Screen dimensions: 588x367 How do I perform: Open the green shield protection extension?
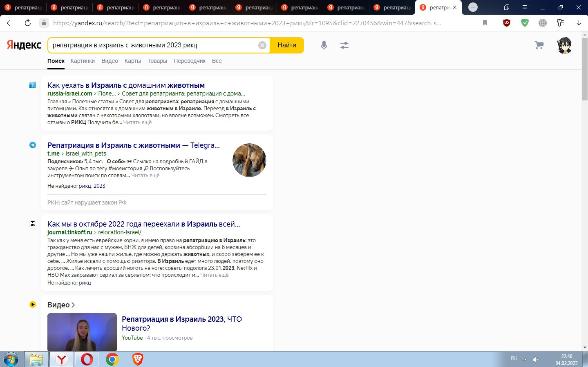525,23
